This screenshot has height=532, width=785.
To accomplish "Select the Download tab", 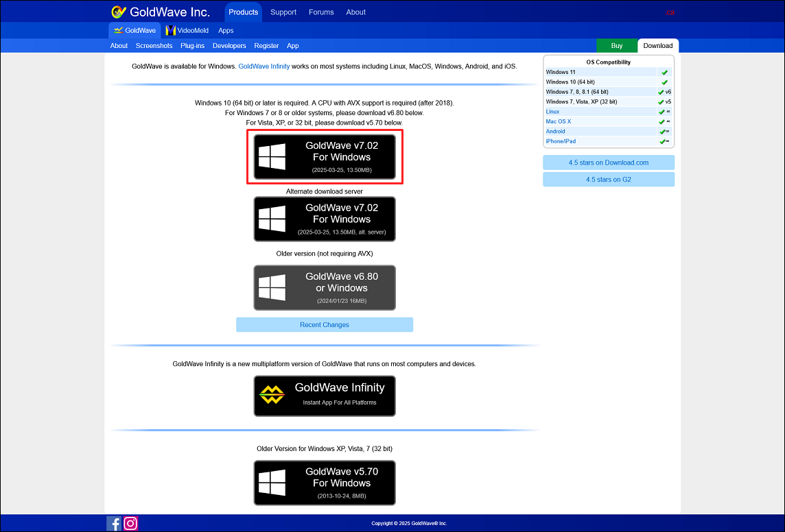I will [658, 45].
